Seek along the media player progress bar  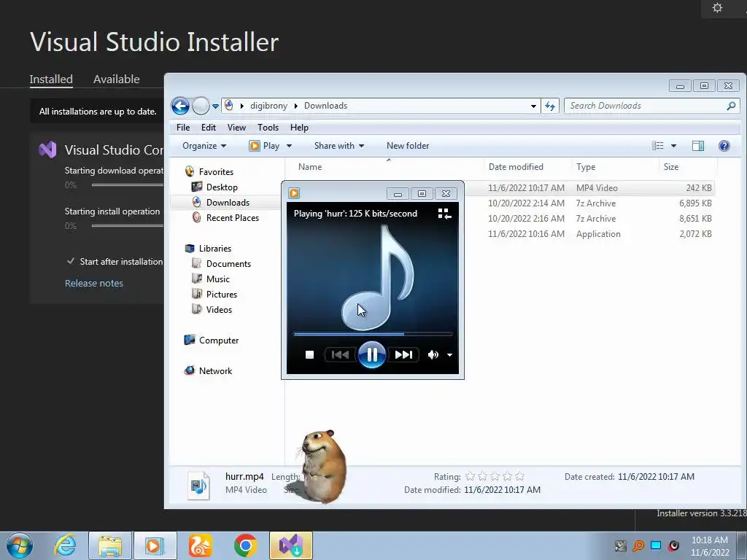point(373,334)
